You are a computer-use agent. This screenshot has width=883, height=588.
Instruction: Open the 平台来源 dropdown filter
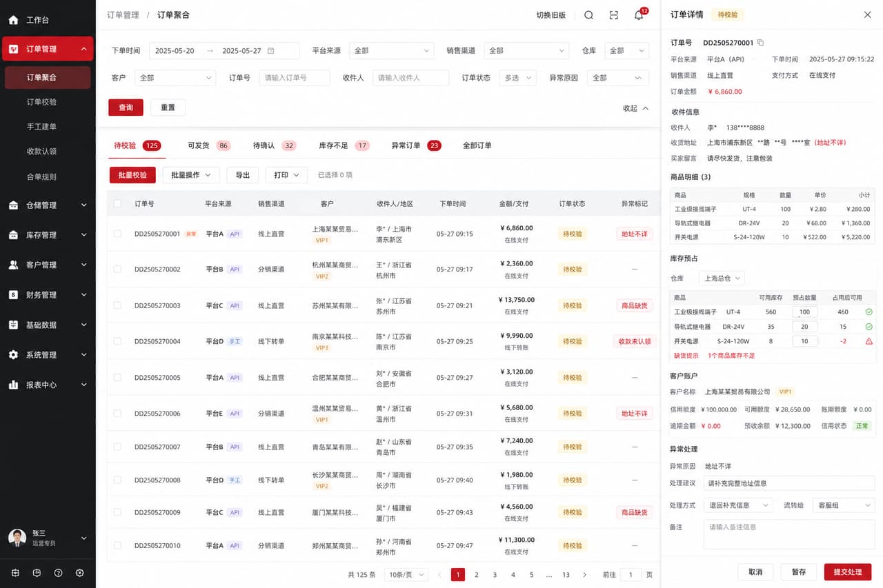coord(390,50)
